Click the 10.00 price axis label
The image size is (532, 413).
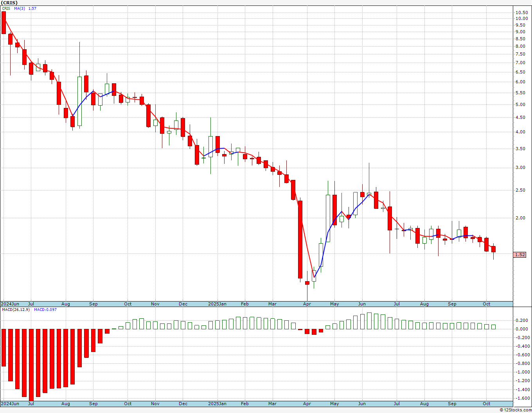(521, 18)
